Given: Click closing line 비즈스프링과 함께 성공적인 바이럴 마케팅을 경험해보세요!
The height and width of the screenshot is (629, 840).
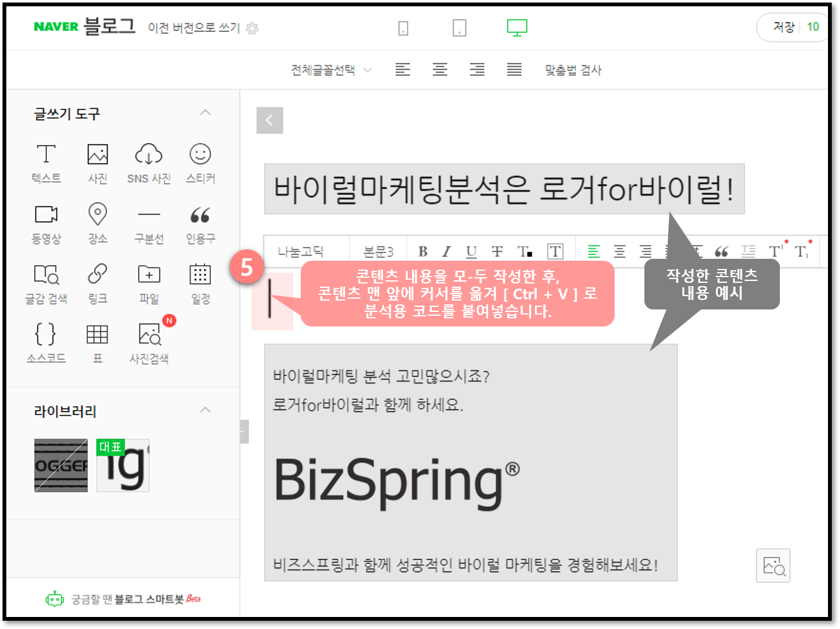Looking at the screenshot, I should [465, 564].
